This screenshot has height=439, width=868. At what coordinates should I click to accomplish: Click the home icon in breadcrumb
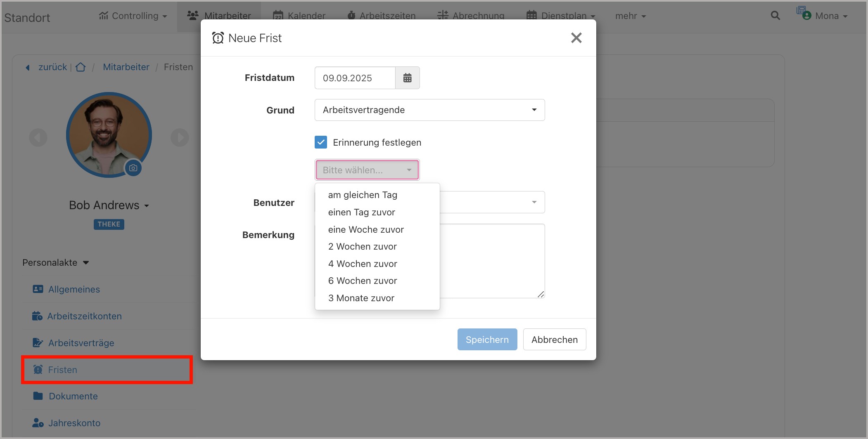81,67
